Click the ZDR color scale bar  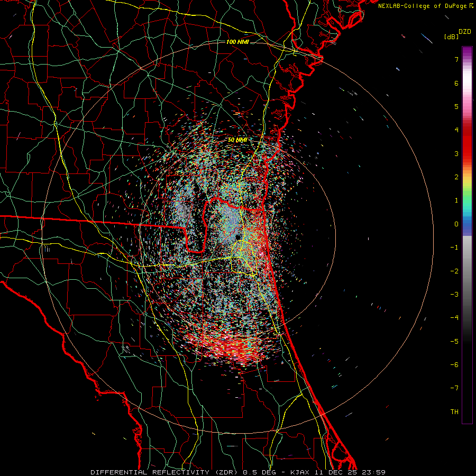pyautogui.click(x=467, y=235)
